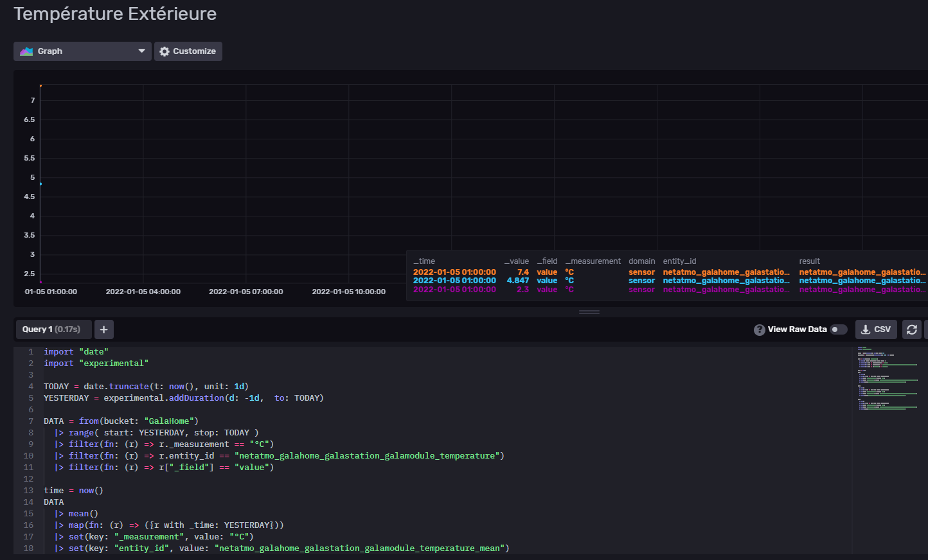Click the 3.5 y-axis label
The height and width of the screenshot is (560, 928).
30,235
